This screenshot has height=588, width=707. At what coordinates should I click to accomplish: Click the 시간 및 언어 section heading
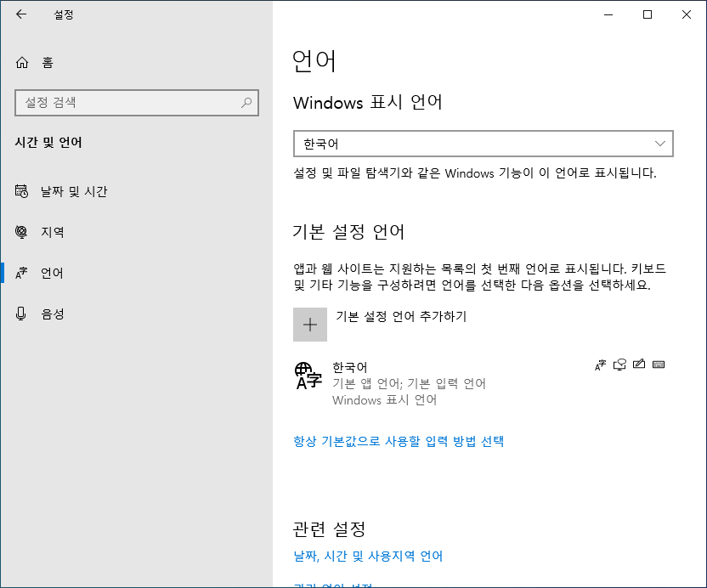click(x=48, y=143)
